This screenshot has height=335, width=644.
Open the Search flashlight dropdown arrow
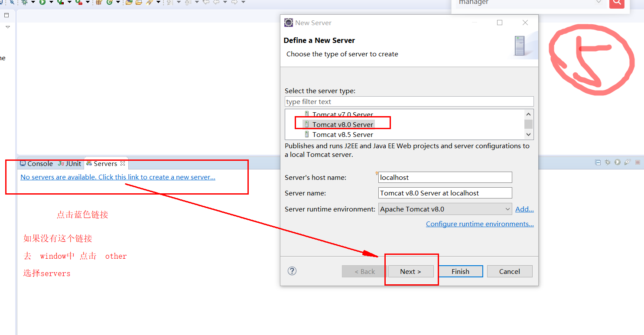coord(158,2)
